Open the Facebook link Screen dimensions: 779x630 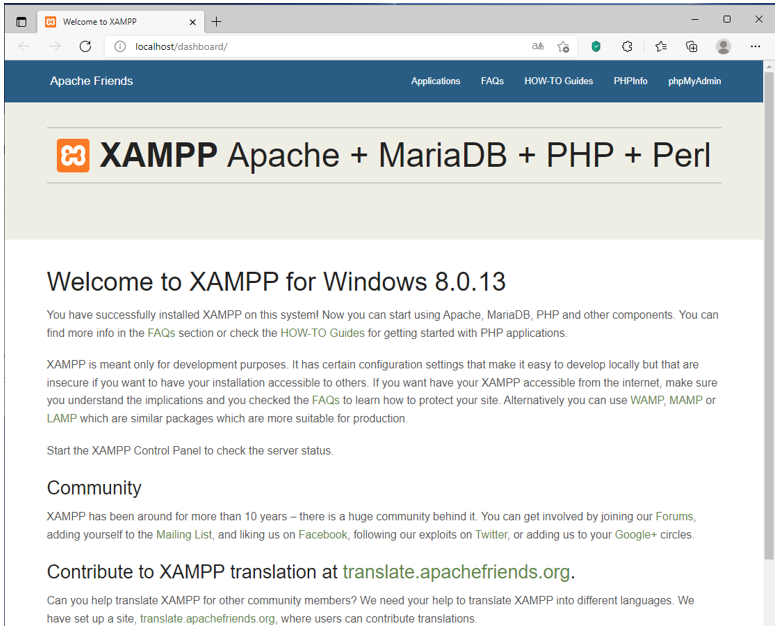[323, 535]
